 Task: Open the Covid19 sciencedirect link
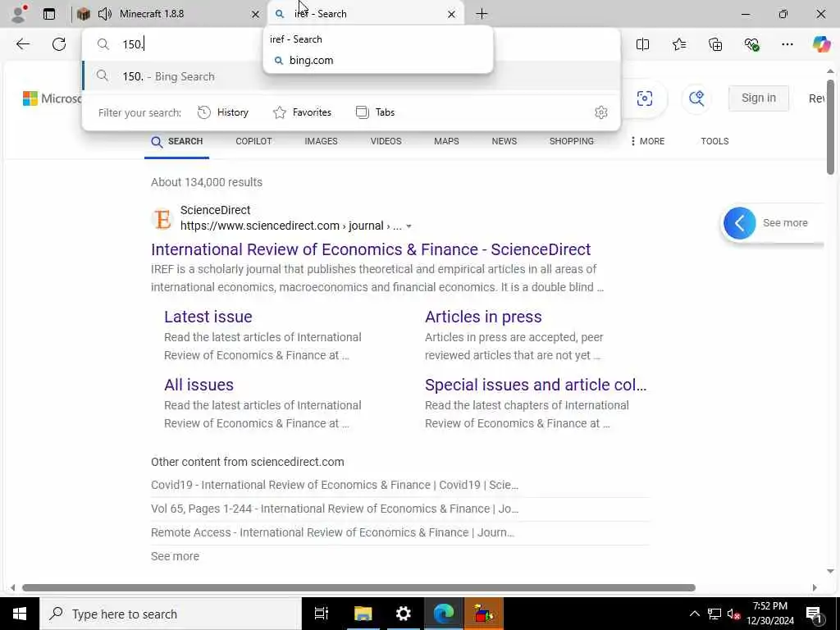(x=335, y=485)
